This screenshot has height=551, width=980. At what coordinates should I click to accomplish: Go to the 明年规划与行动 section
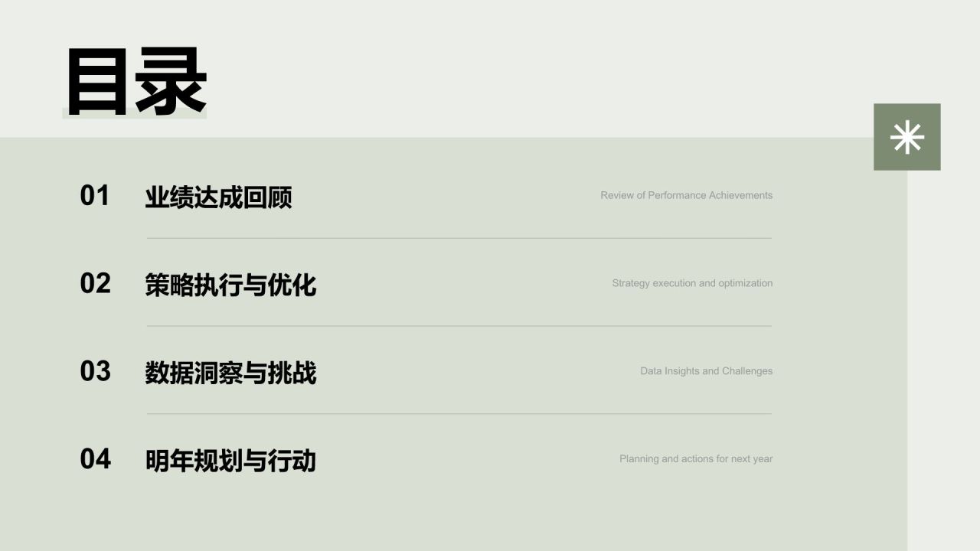[x=230, y=461]
